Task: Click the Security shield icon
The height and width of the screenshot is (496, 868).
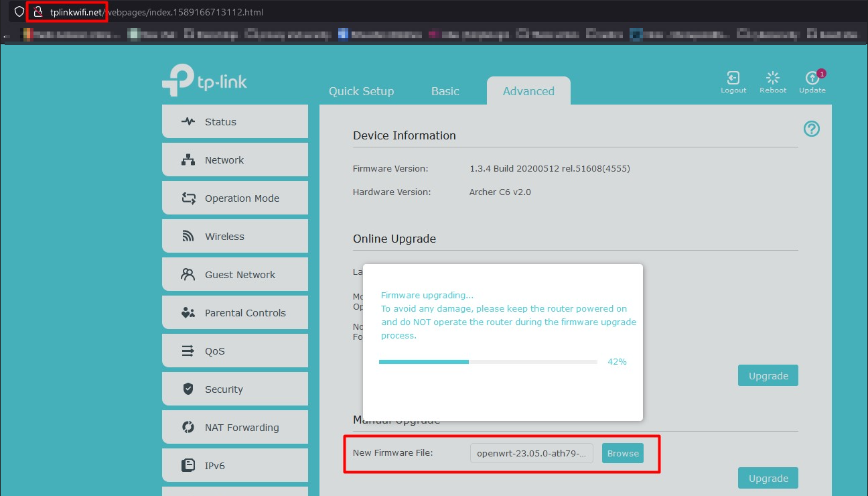Action: [x=188, y=389]
